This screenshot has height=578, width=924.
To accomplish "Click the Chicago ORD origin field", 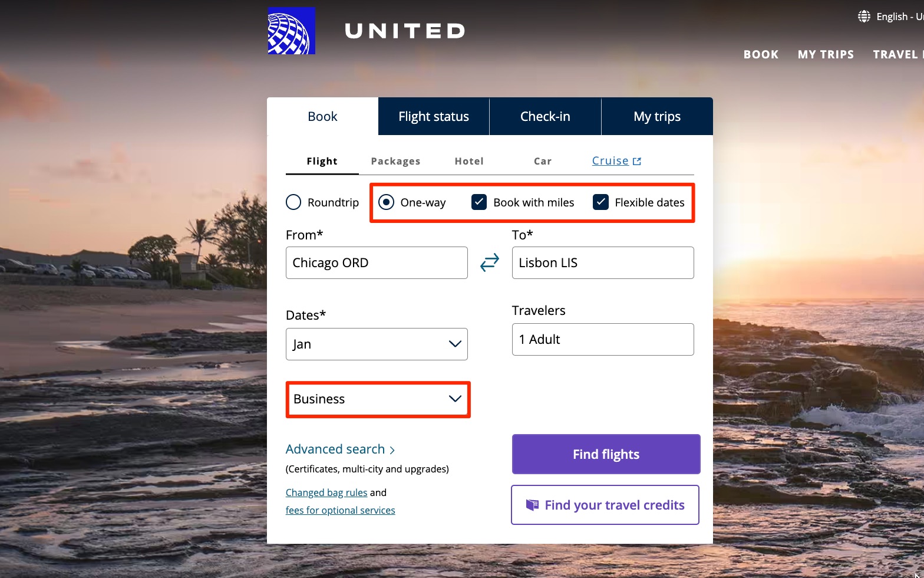I will [x=376, y=262].
